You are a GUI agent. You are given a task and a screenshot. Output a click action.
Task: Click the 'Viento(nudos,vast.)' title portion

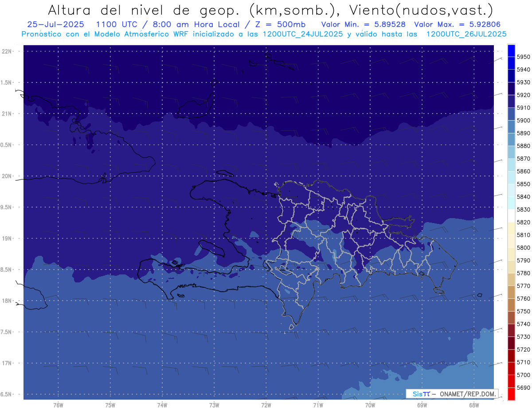(x=421, y=10)
